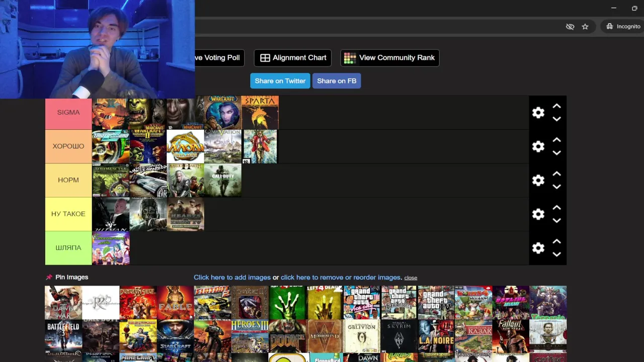Select NFS Most Wanted cover in НОРМ row

148,180
